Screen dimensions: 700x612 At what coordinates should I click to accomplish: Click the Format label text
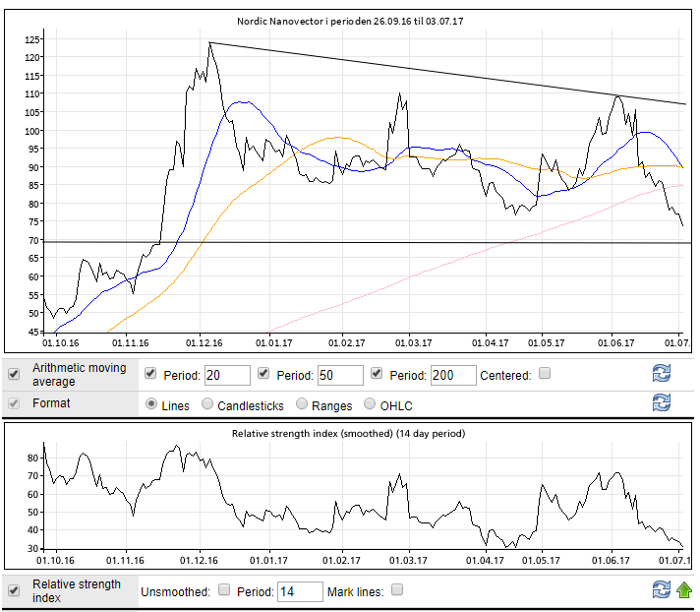click(x=51, y=403)
